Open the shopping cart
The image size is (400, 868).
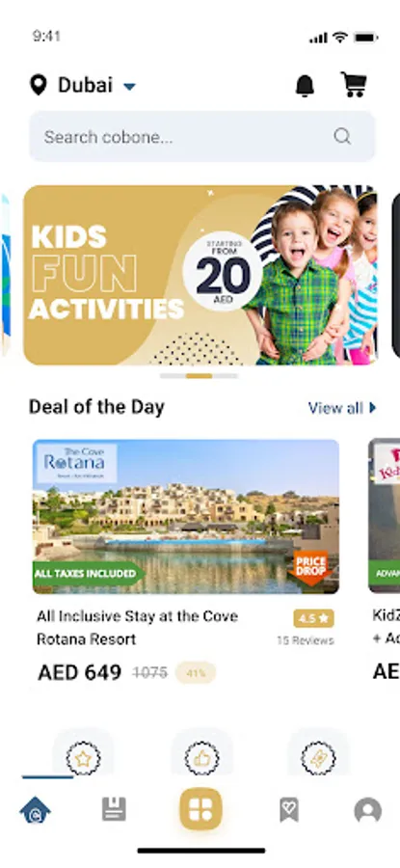[354, 85]
